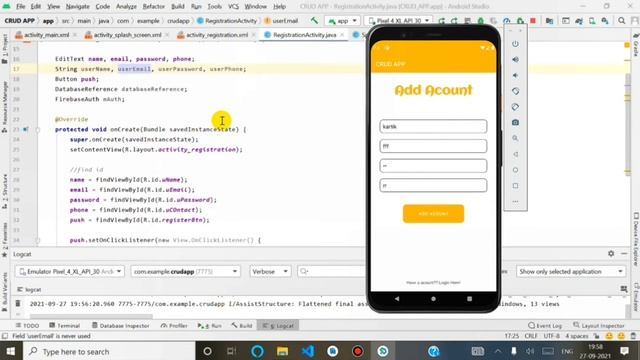Tap phone screen Back navigation triangle
640x360 pixels.
click(x=397, y=299)
